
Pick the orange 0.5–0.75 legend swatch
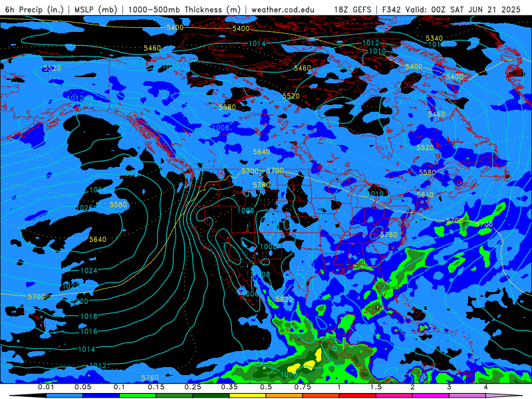[x=285, y=396]
